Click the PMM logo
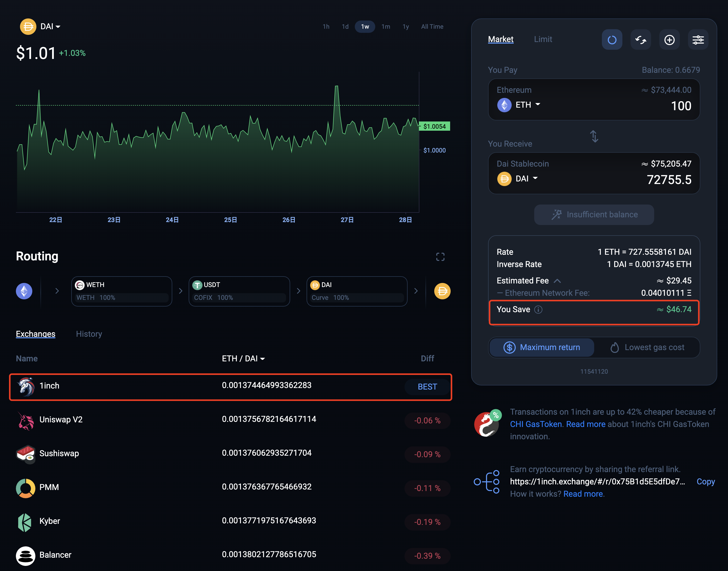Viewport: 728px width, 571px height. click(x=25, y=488)
